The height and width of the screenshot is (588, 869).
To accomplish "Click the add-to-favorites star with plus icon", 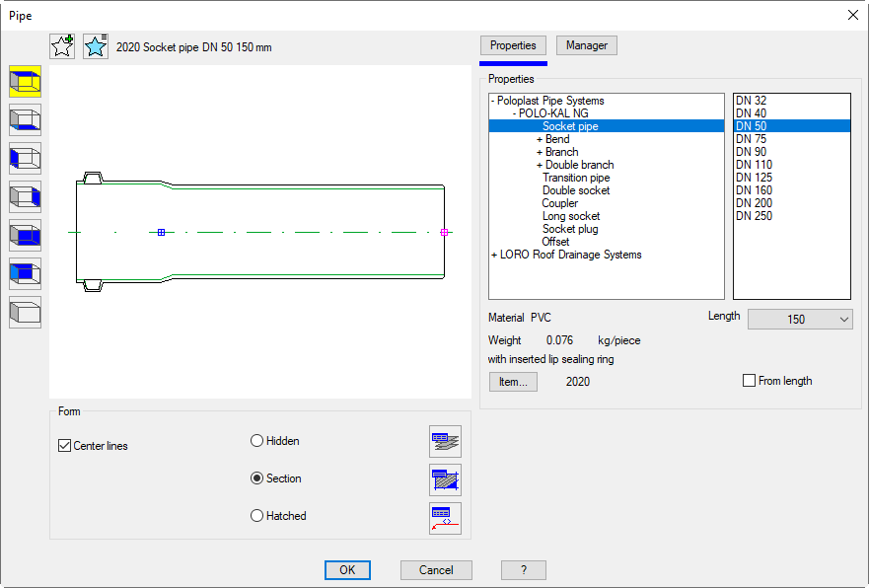I will tap(62, 46).
